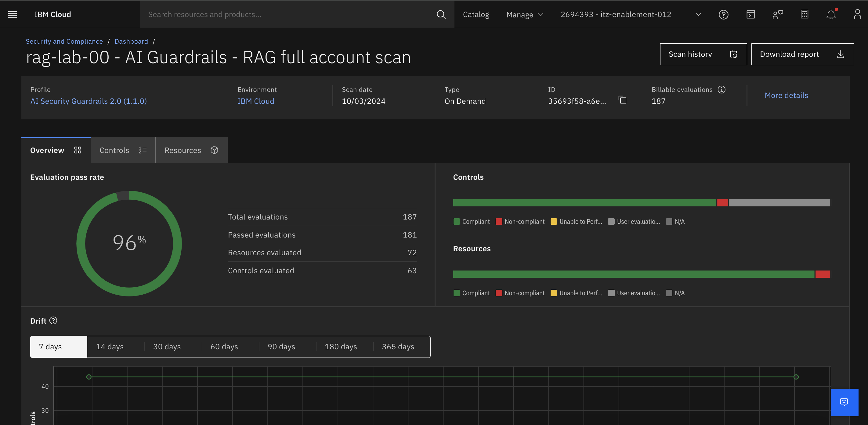Show Billable evaluations info tooltip

(x=722, y=90)
